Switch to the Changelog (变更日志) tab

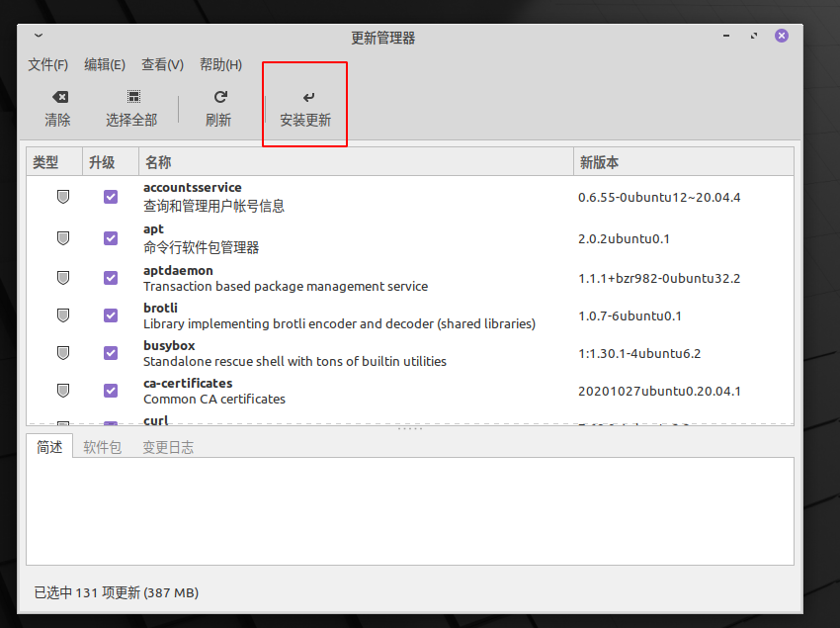tap(168, 448)
